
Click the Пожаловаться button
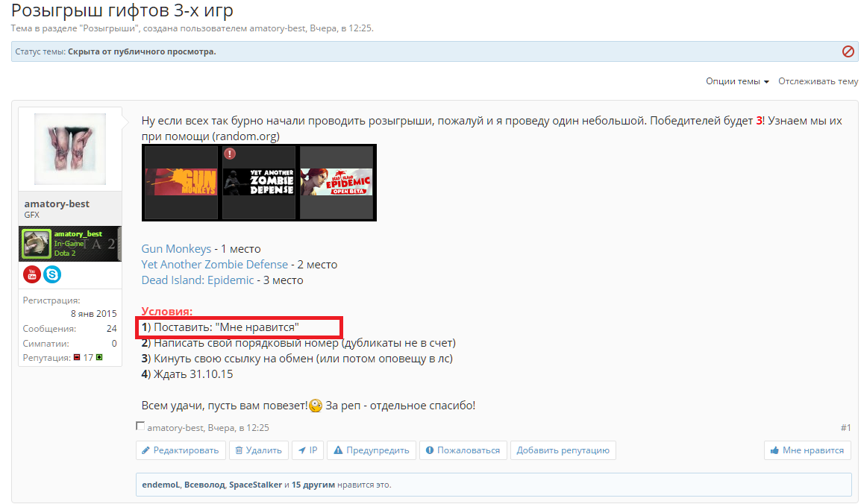463,450
